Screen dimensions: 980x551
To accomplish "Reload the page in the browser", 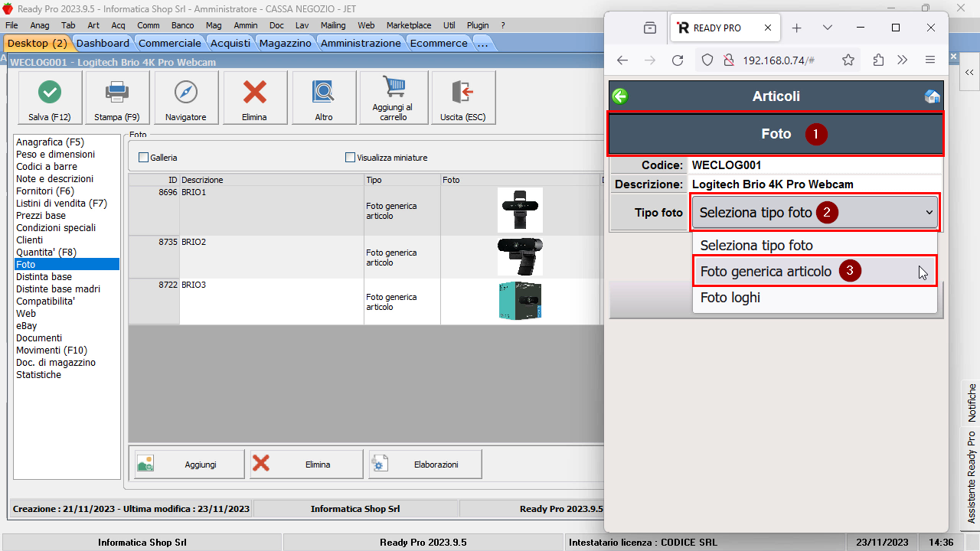I will click(x=678, y=60).
